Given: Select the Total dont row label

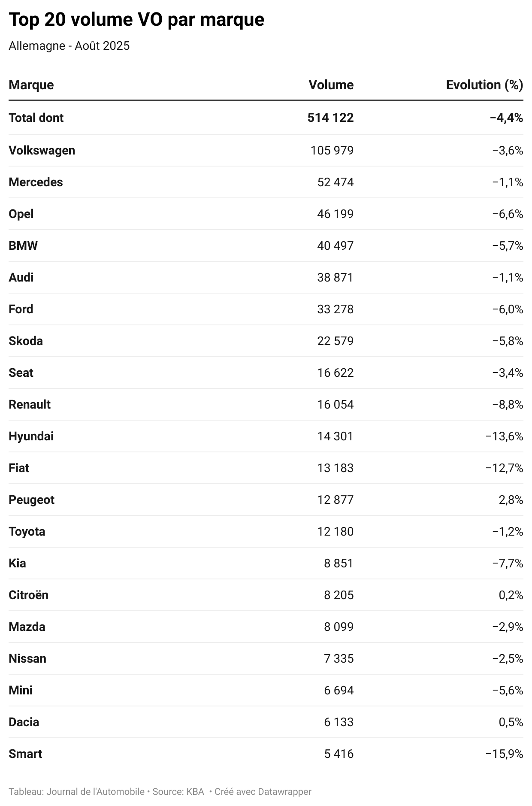Looking at the screenshot, I should (36, 118).
